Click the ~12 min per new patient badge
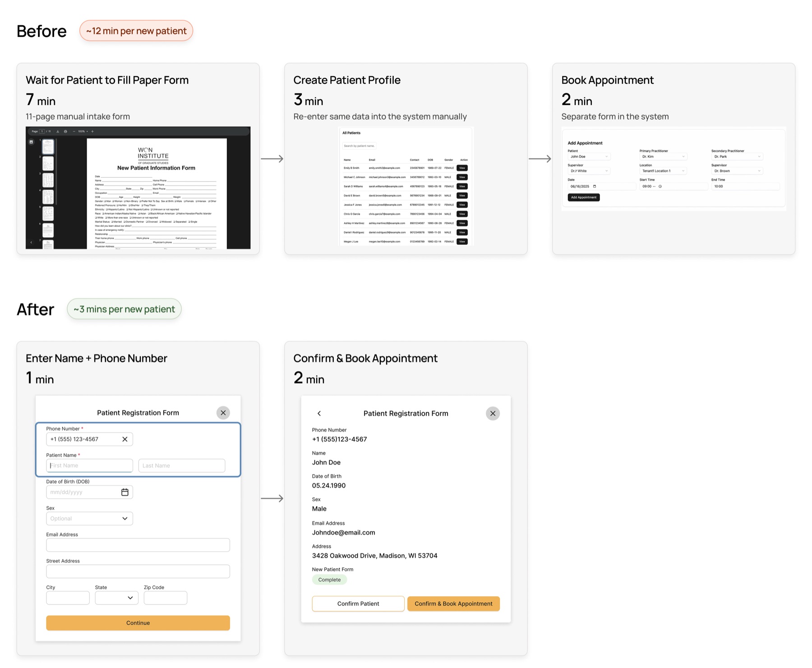 [x=136, y=31]
